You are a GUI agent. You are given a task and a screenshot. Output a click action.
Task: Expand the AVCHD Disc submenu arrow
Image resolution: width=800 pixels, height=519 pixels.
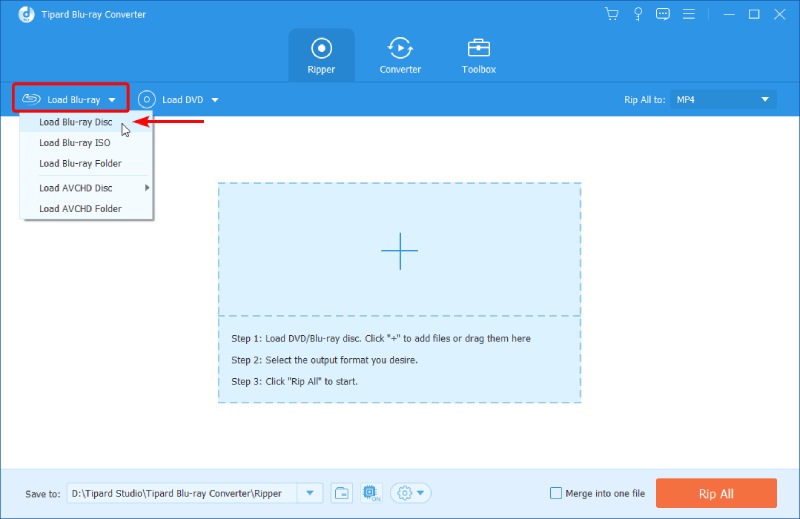pyautogui.click(x=147, y=188)
